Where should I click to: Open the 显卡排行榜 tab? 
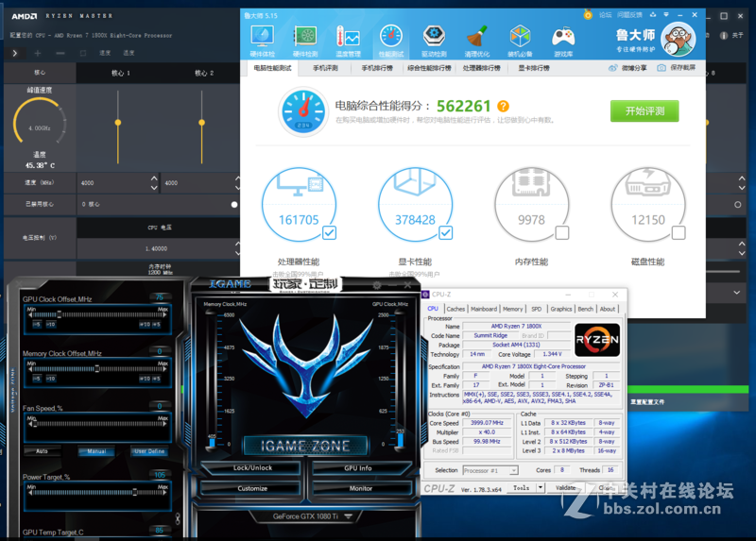click(534, 68)
